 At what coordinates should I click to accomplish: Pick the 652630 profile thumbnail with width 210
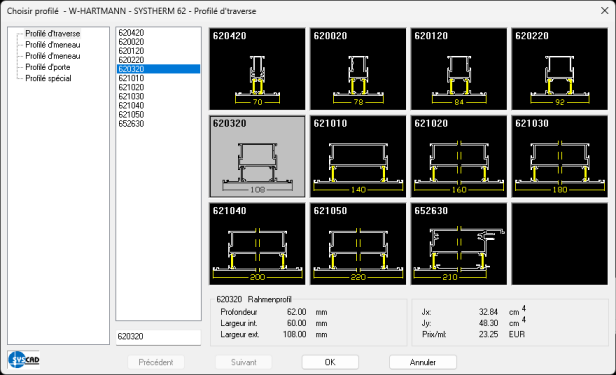click(459, 244)
